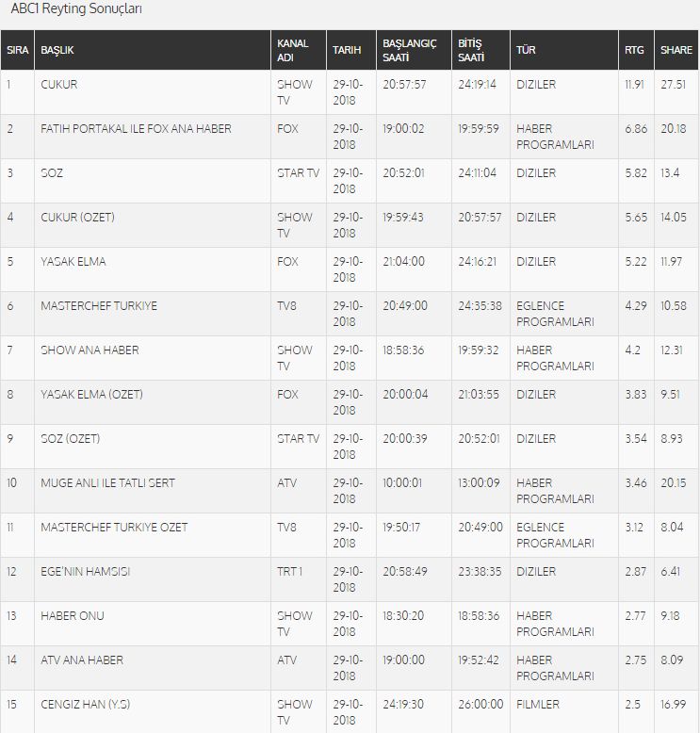Click the 5.22 rating value
The image size is (700, 733).
tap(636, 262)
